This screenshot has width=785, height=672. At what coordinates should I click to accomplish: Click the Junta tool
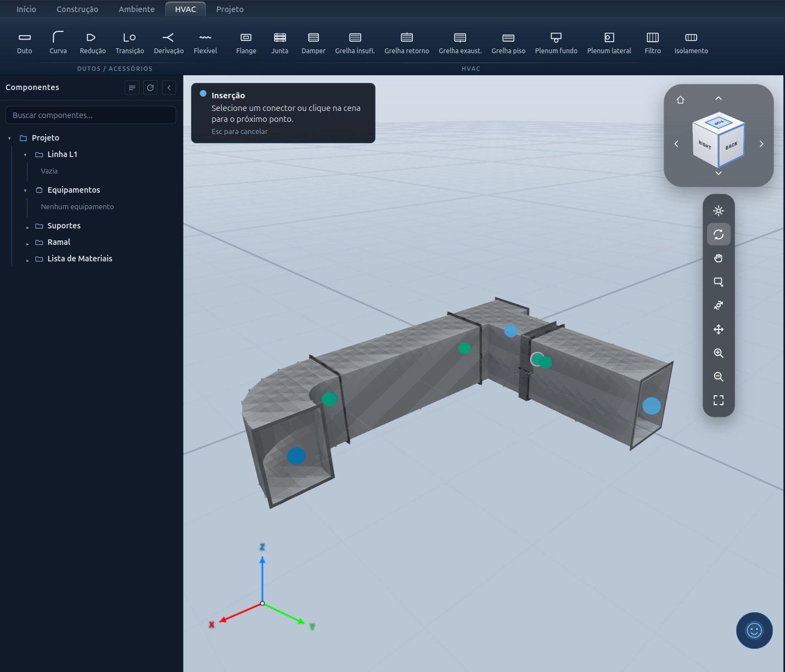coord(280,43)
